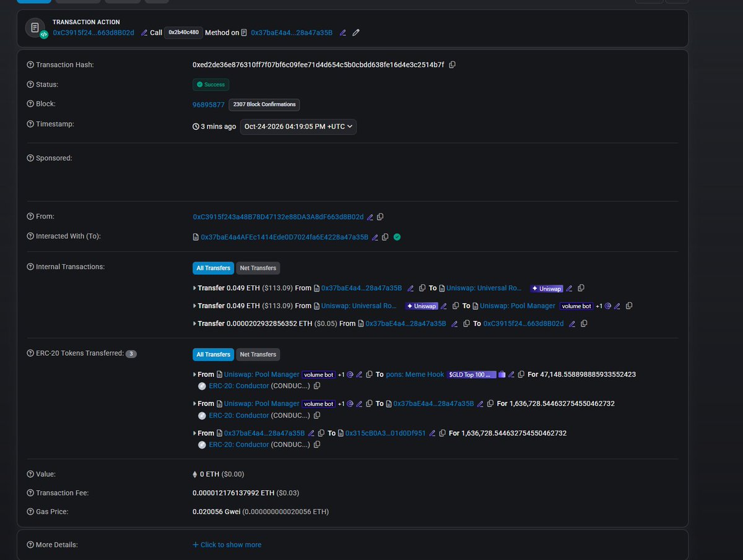The image size is (743, 560).
Task: Open help tooltip for More Details
Action: point(30,545)
